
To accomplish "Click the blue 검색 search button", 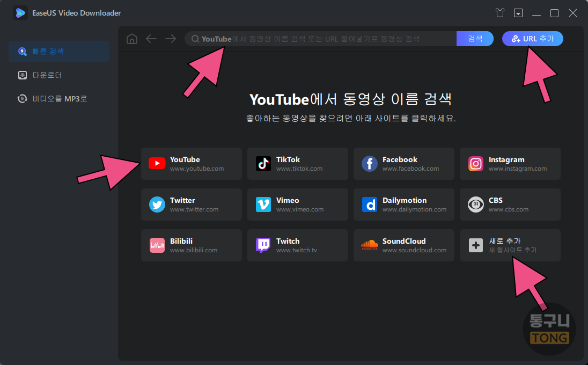I will point(475,39).
